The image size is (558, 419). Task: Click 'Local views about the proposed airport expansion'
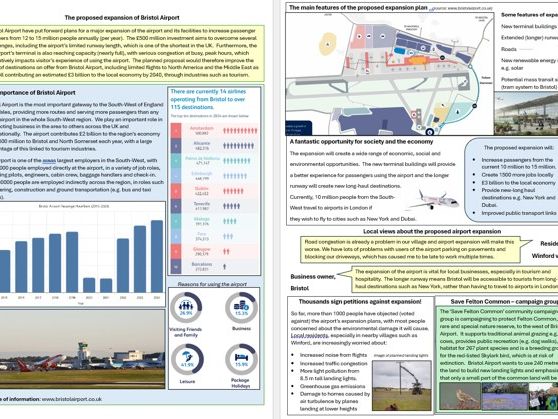point(432,231)
